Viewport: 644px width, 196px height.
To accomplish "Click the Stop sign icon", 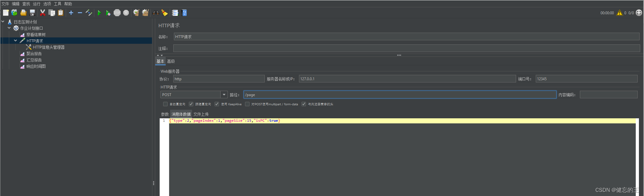I will pyautogui.click(x=117, y=13).
